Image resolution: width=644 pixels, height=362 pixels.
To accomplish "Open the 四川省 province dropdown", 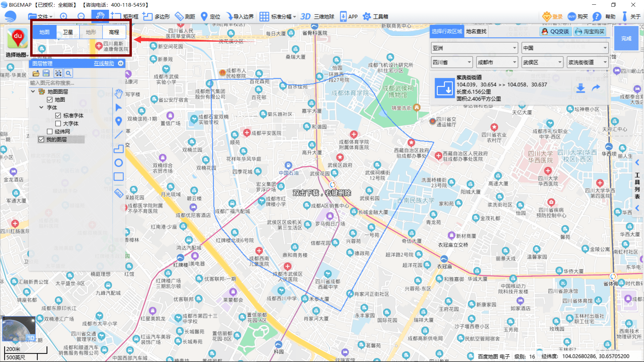I will point(452,62).
